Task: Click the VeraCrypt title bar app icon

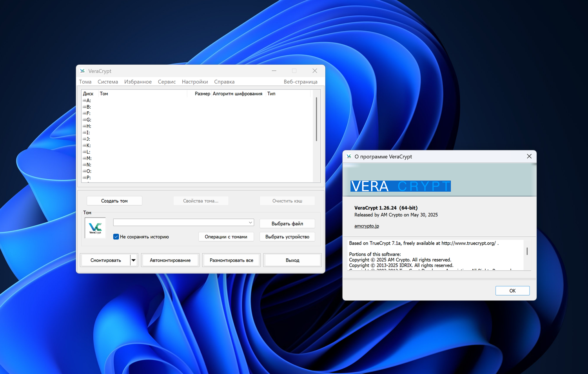Action: coord(82,71)
